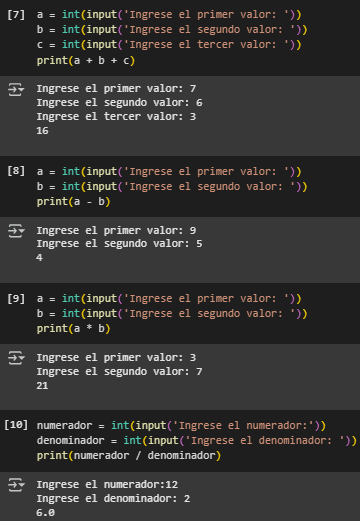Click the 'numerador = int(input(' code line
Viewport: 360px width, 521px height.
pyautogui.click(x=181, y=426)
